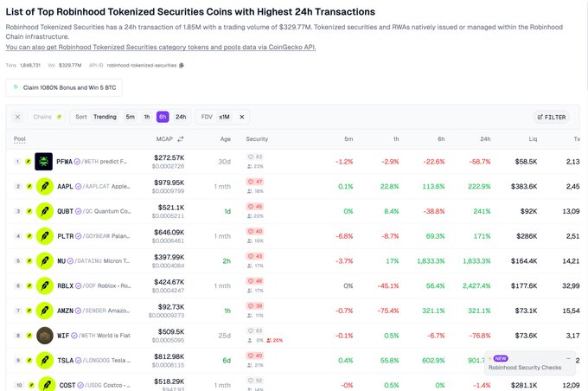
Task: Open the AMZN Robinhood feather logo
Action: click(x=45, y=311)
